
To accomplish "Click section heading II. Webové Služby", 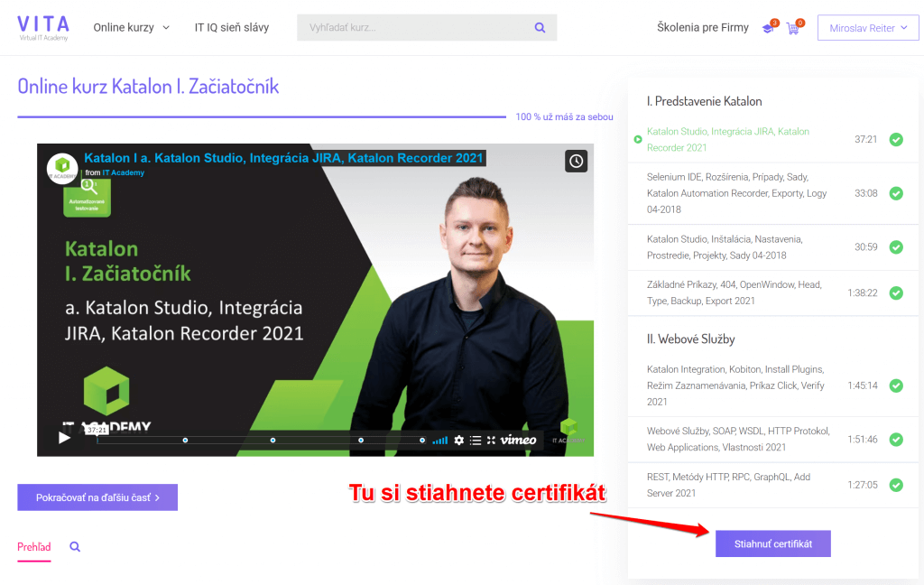I will 690,339.
